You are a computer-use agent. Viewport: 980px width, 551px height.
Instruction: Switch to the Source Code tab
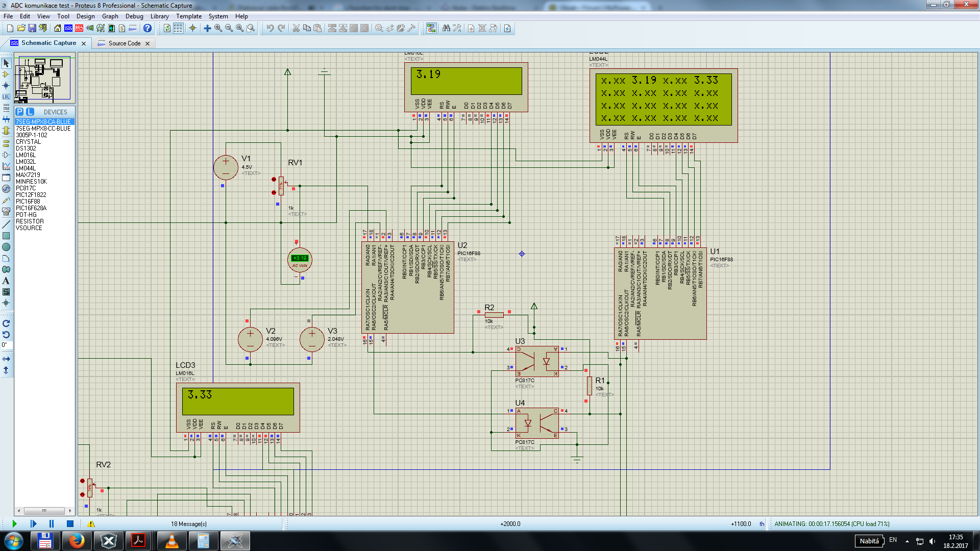(124, 43)
